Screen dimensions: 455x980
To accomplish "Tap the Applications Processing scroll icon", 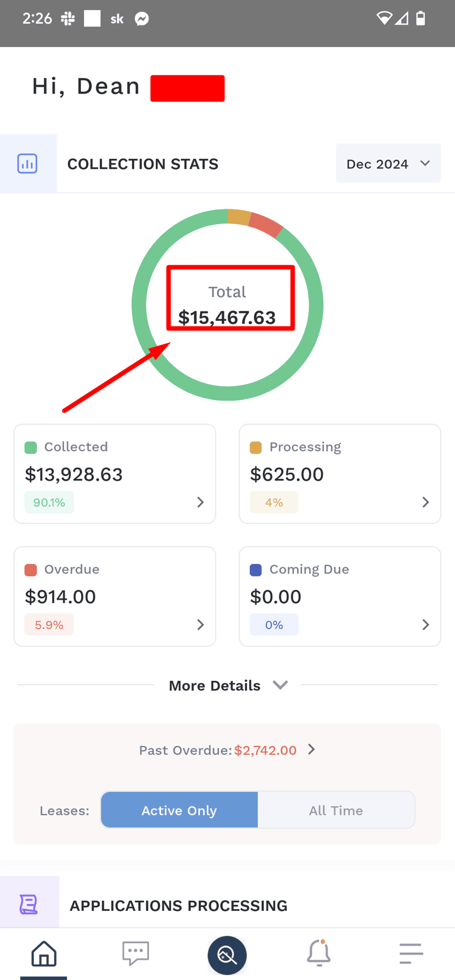I will coord(28,904).
